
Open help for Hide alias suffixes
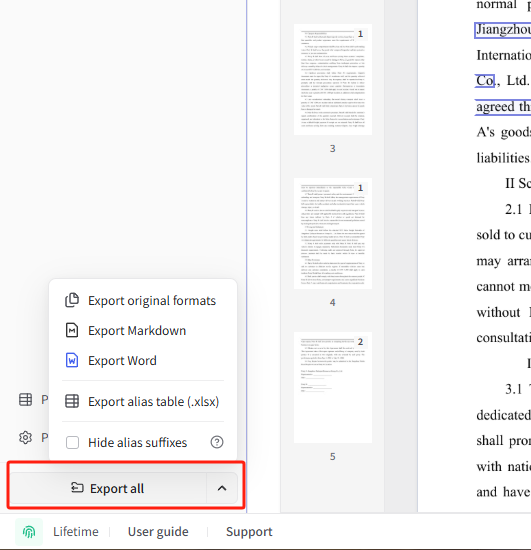pos(217,442)
